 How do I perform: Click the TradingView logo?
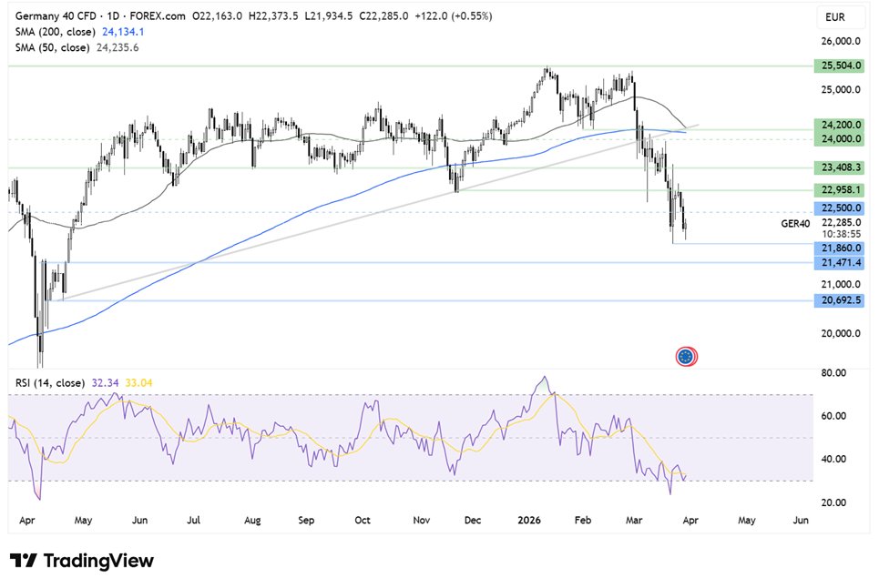[82, 561]
